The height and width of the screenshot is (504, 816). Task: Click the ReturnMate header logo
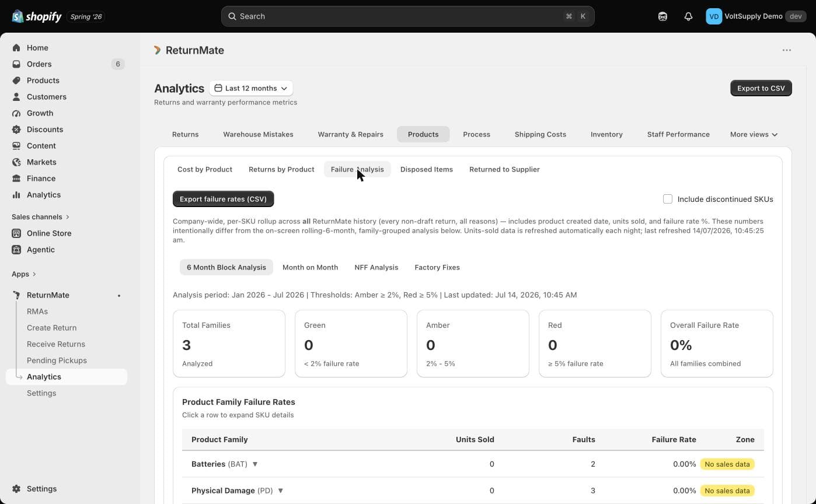[x=157, y=50]
